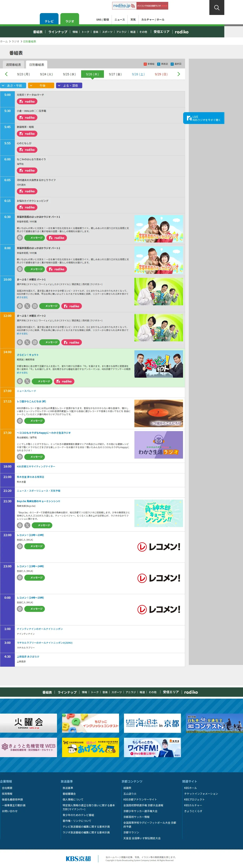Listen on radiko for お悩みカイホウショッピング

tap(27, 207)
